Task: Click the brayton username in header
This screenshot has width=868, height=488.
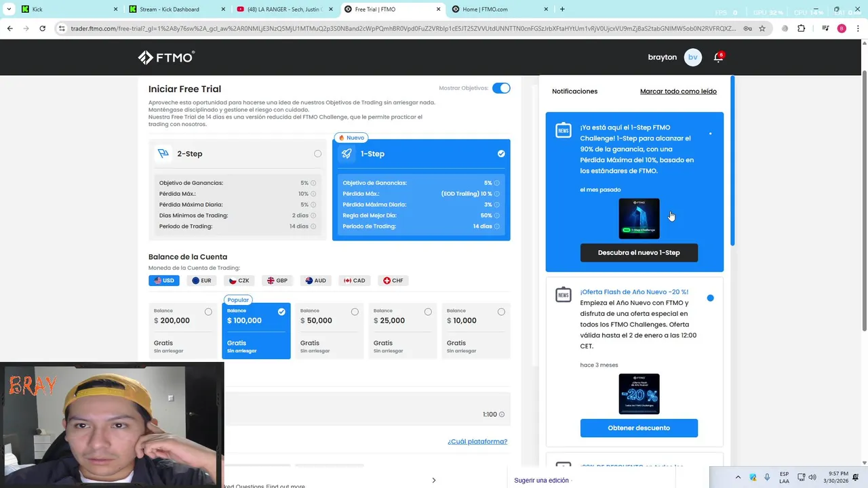Action: (x=663, y=58)
